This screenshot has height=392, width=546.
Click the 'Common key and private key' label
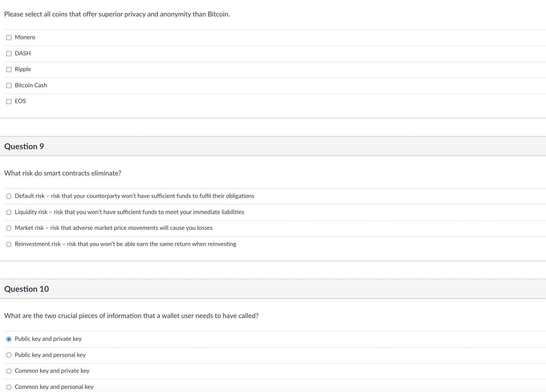52,371
